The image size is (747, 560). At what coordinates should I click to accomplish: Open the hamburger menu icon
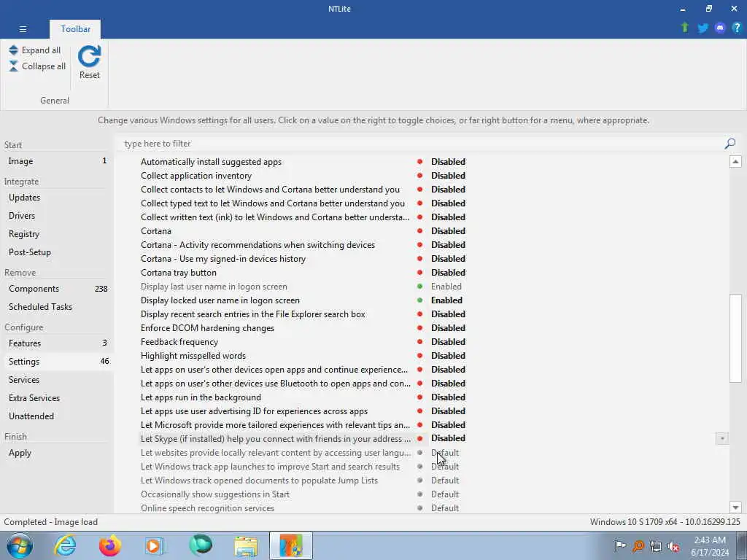pyautogui.click(x=23, y=29)
